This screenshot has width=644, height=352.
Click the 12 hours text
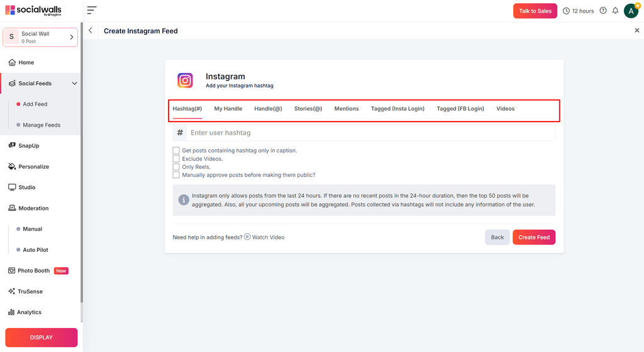pos(583,11)
